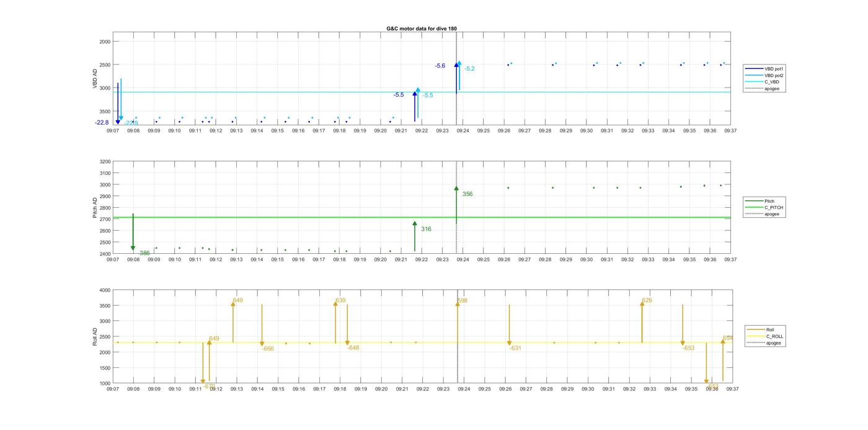Click the "Pitch AD" y-axis label
This screenshot has height=430, width=868.
click(95, 207)
